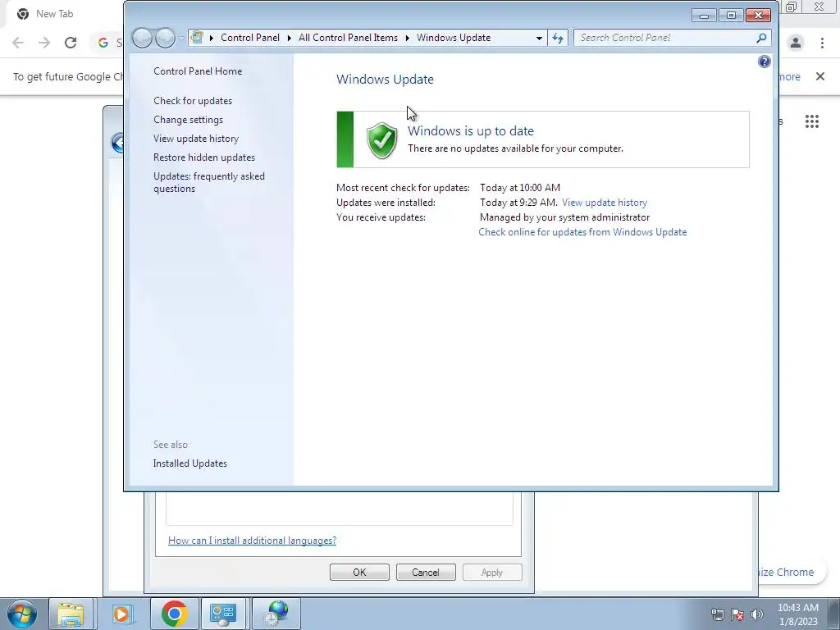Open View update history in sidebar
840x630 pixels.
point(196,138)
